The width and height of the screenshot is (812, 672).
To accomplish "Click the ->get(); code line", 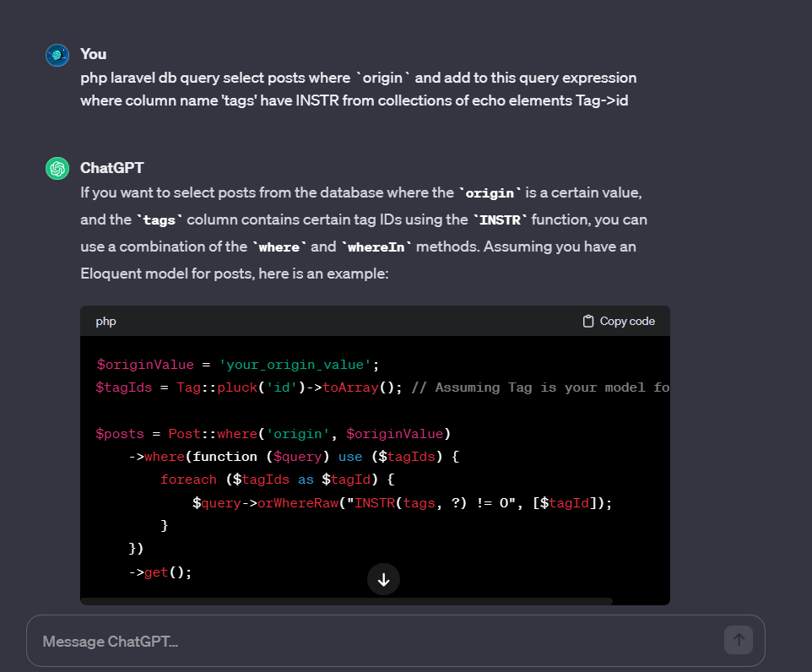I will (x=160, y=572).
